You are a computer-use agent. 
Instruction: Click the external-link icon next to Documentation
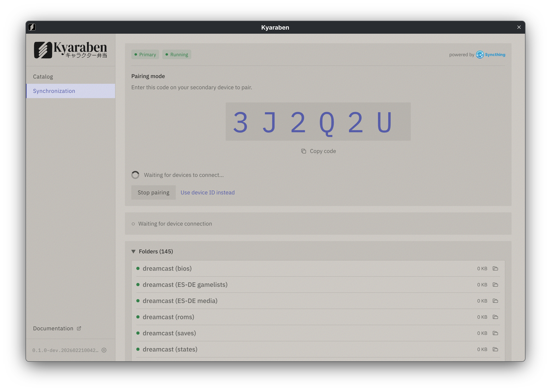(79, 328)
